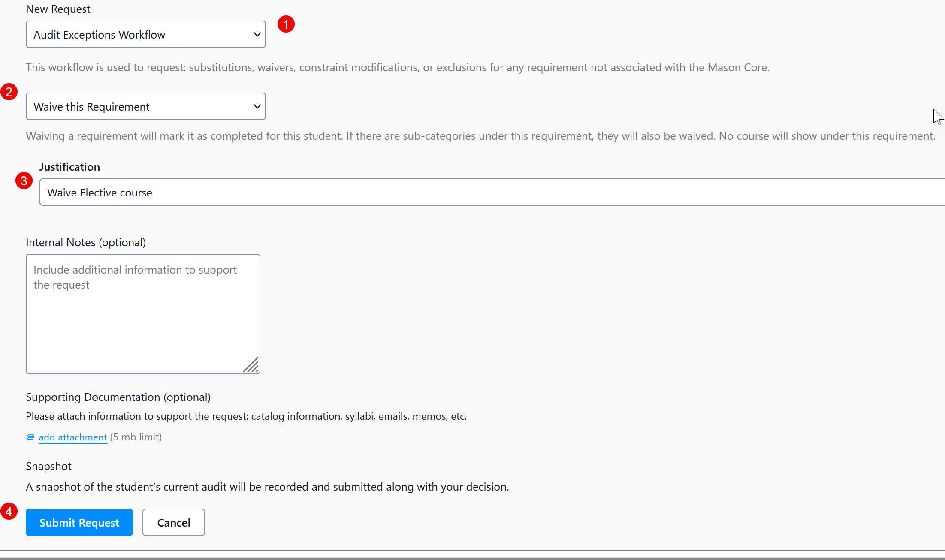Click the New Request heading

pos(58,9)
